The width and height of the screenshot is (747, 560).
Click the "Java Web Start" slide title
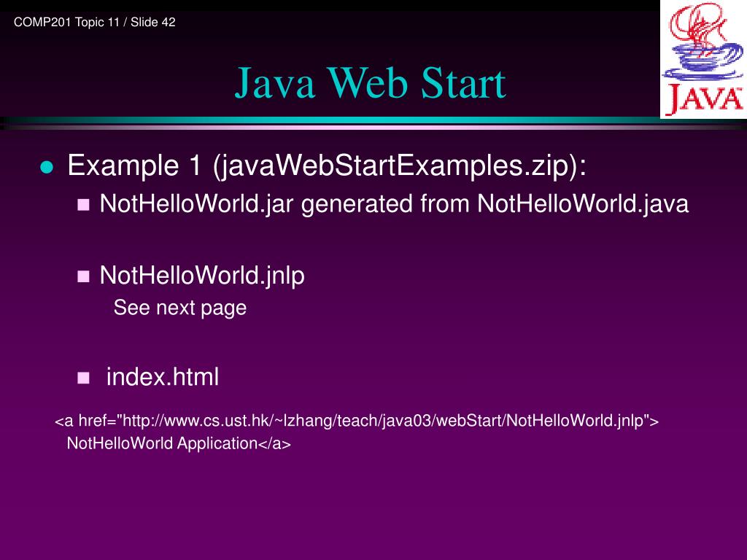coord(370,83)
